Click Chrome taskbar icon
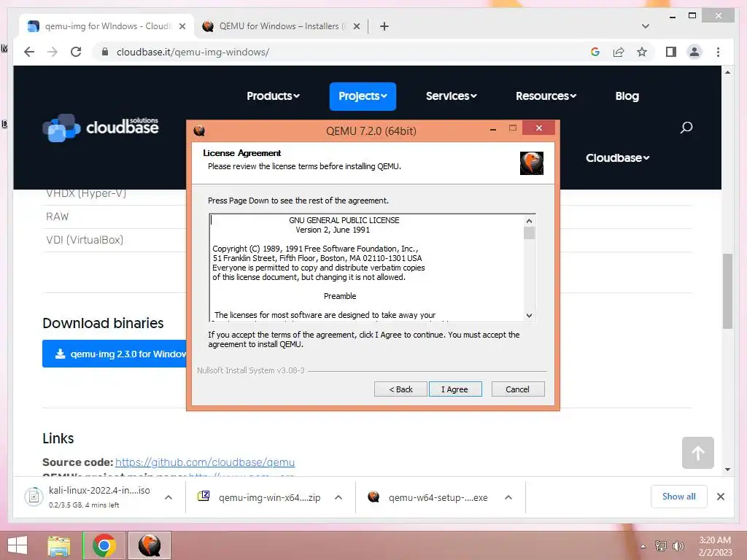Viewport: 747px width, 560px height. click(104, 545)
